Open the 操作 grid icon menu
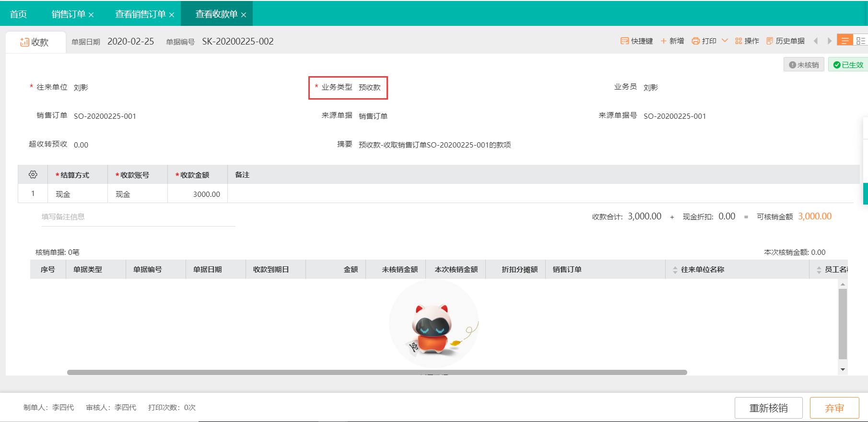The width and height of the screenshot is (868, 422). (739, 41)
